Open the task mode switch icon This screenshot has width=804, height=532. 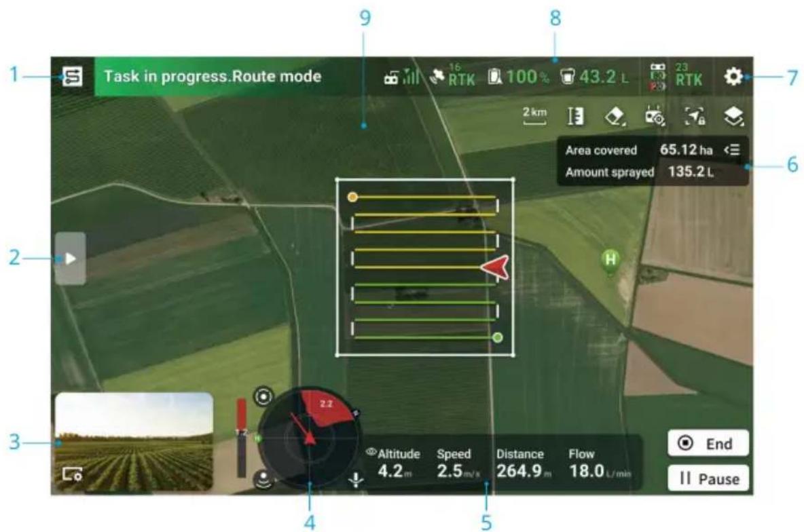pos(72,77)
